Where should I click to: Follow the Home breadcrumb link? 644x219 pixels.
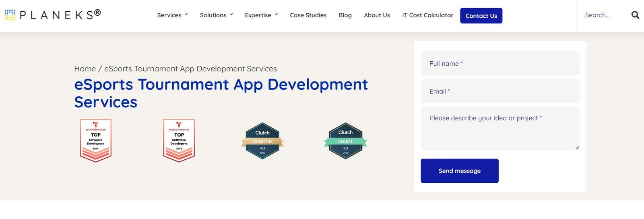tap(85, 69)
